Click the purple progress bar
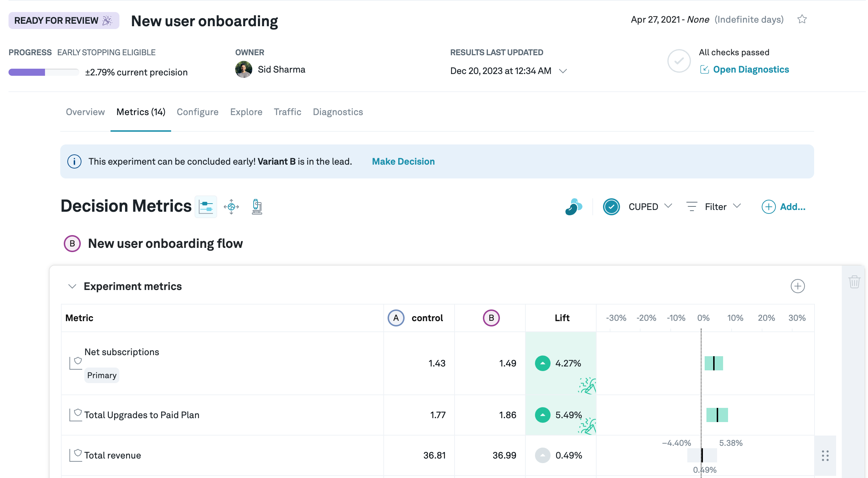The width and height of the screenshot is (868, 478). coord(27,72)
